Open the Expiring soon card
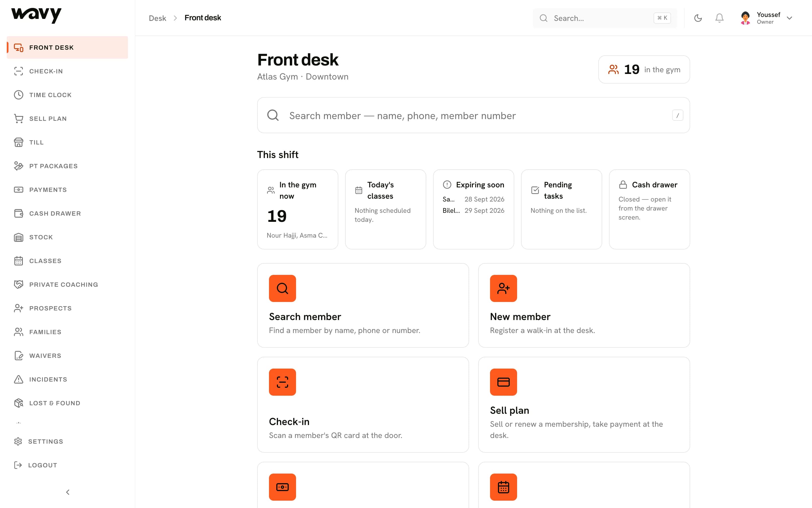812x508 pixels. pyautogui.click(x=473, y=209)
